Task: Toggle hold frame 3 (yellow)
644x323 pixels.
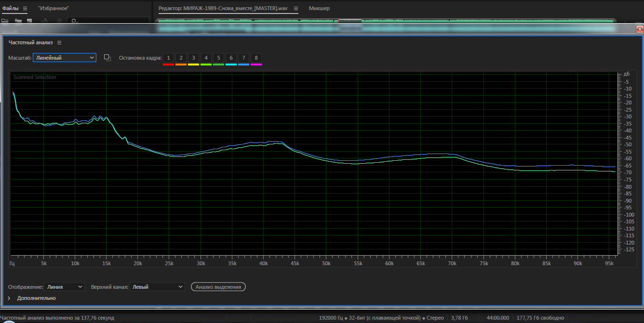Action: pyautogui.click(x=193, y=58)
